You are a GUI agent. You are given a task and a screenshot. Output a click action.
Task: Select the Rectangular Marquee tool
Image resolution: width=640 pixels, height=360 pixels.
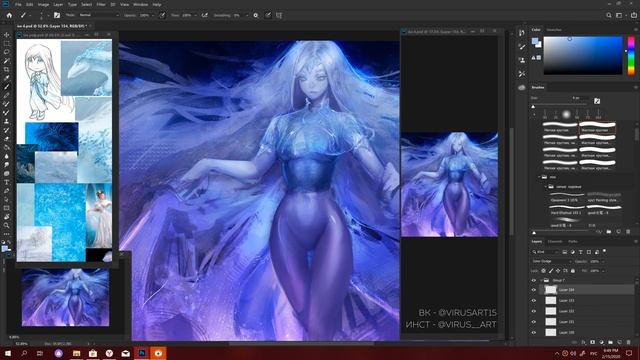click(7, 44)
